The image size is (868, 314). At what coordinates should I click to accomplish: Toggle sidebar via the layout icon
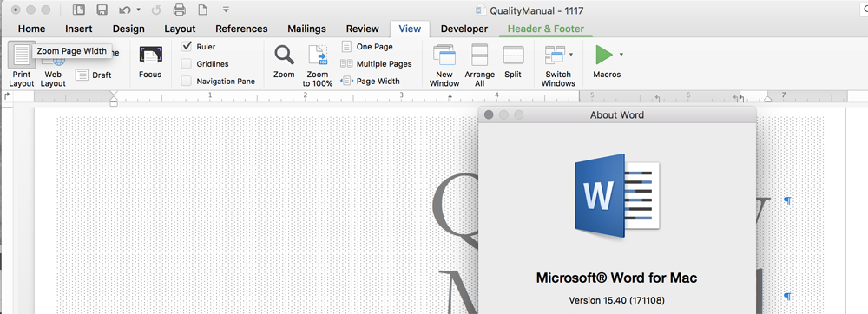79,10
